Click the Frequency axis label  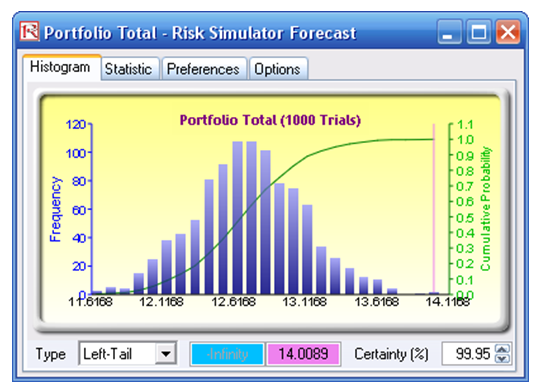click(55, 209)
